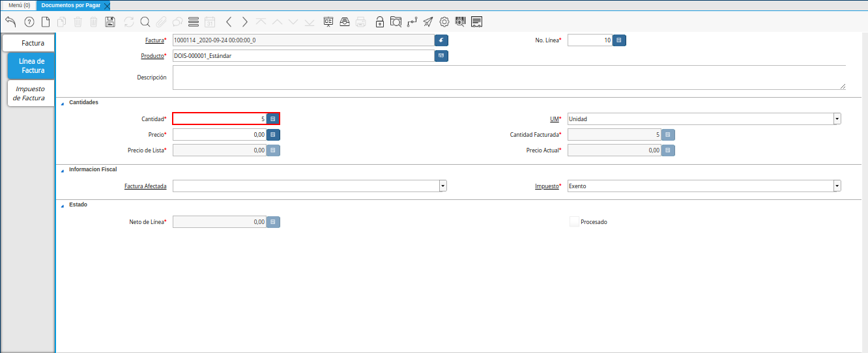Toggle the Procesado checkbox
This screenshot has height=353, width=868.
tap(574, 221)
